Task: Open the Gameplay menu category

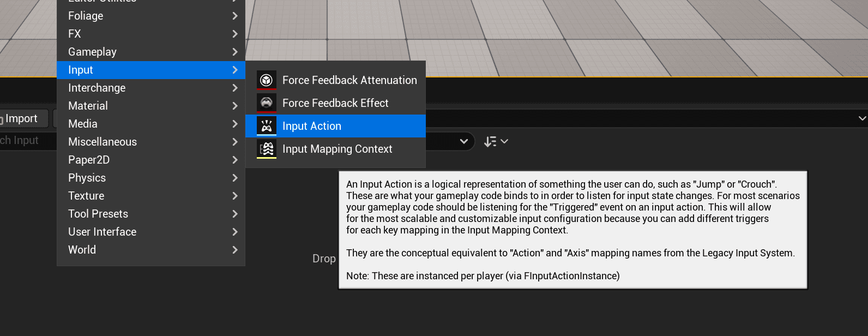Action: 92,52
